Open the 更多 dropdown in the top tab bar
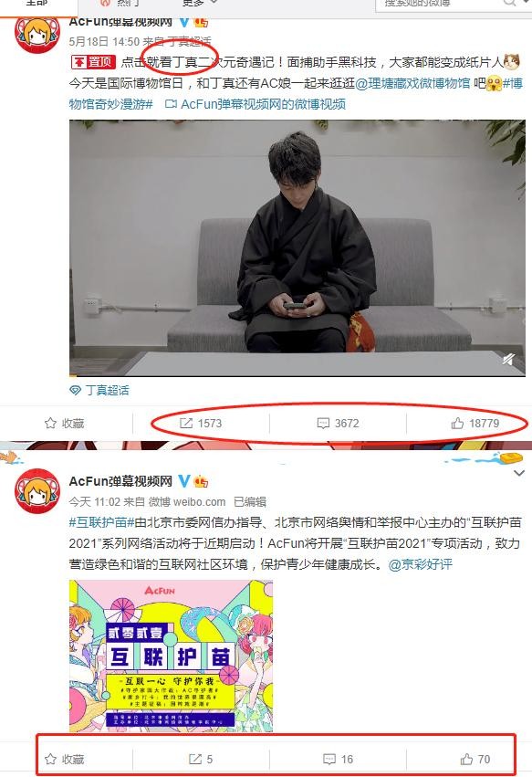The height and width of the screenshot is (777, 532). tap(199, 3)
